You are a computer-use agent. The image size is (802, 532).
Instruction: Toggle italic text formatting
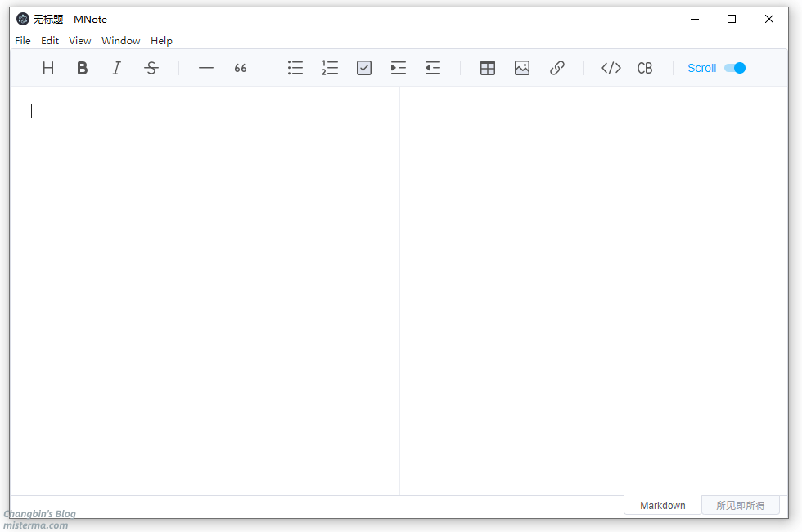click(x=117, y=68)
